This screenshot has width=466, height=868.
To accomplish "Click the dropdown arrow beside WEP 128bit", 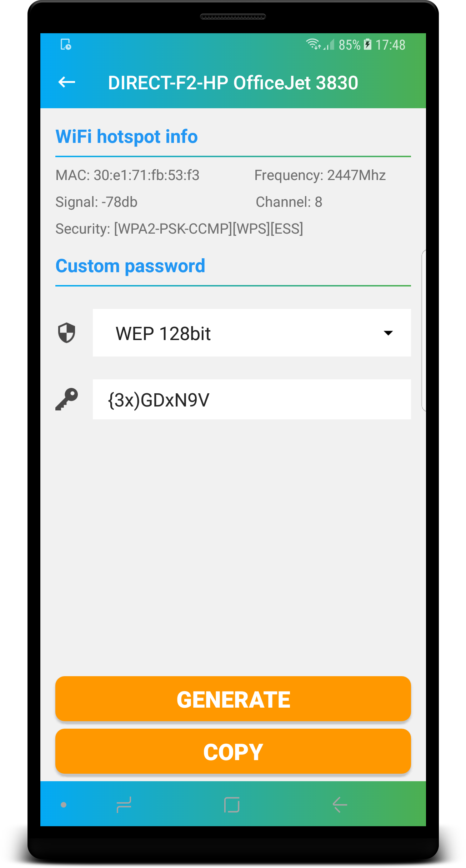I will point(388,333).
